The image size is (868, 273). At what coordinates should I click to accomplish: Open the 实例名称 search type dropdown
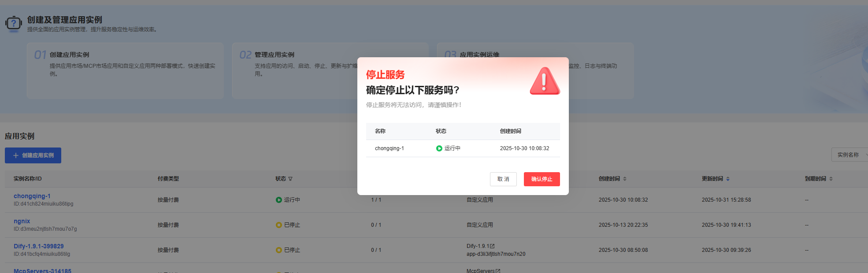(849, 155)
